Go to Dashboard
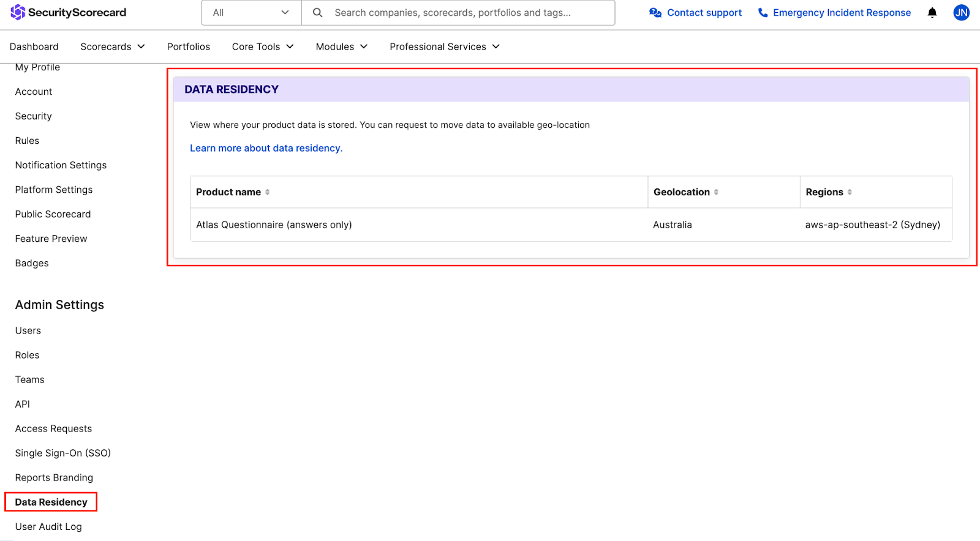980x541 pixels. [x=34, y=47]
